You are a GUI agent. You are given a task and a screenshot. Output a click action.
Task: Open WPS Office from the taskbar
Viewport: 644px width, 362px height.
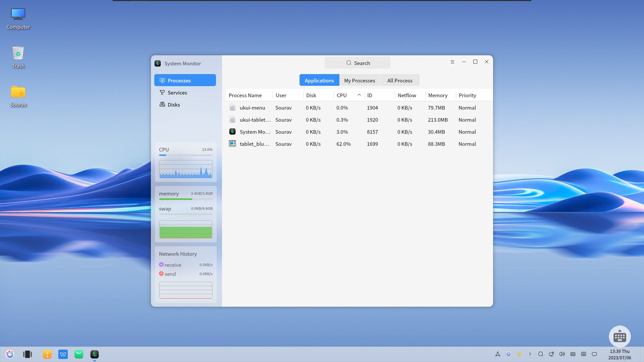tap(63, 354)
